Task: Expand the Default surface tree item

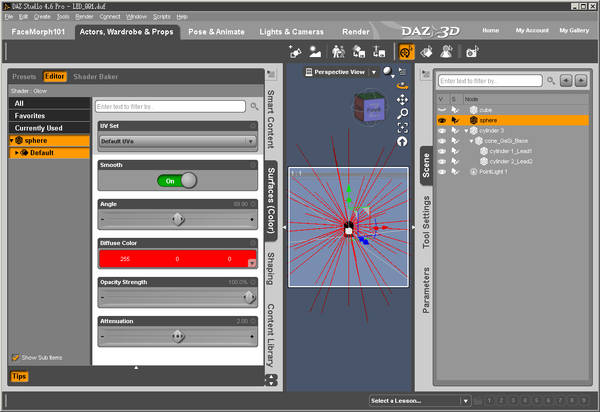Action: coord(17,153)
